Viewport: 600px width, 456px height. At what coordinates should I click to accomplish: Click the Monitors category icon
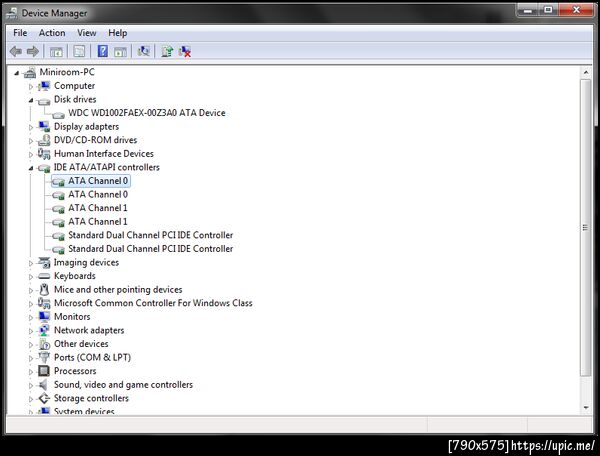tap(44, 317)
